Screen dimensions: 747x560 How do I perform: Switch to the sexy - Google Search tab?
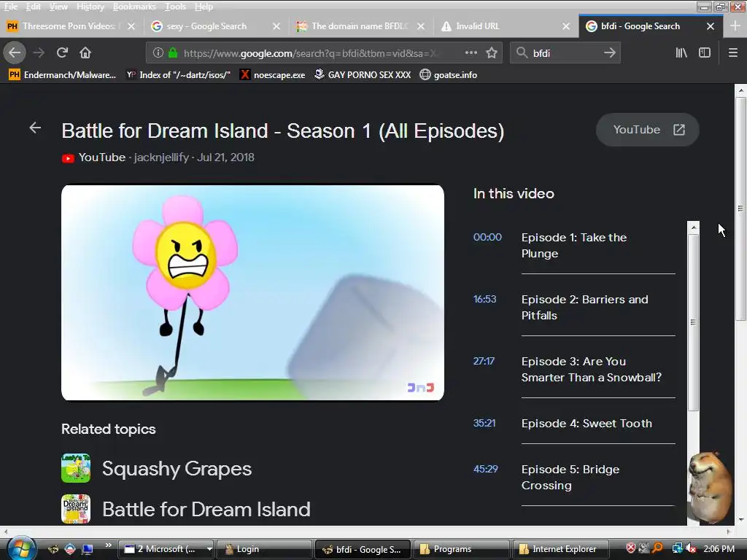coord(216,26)
